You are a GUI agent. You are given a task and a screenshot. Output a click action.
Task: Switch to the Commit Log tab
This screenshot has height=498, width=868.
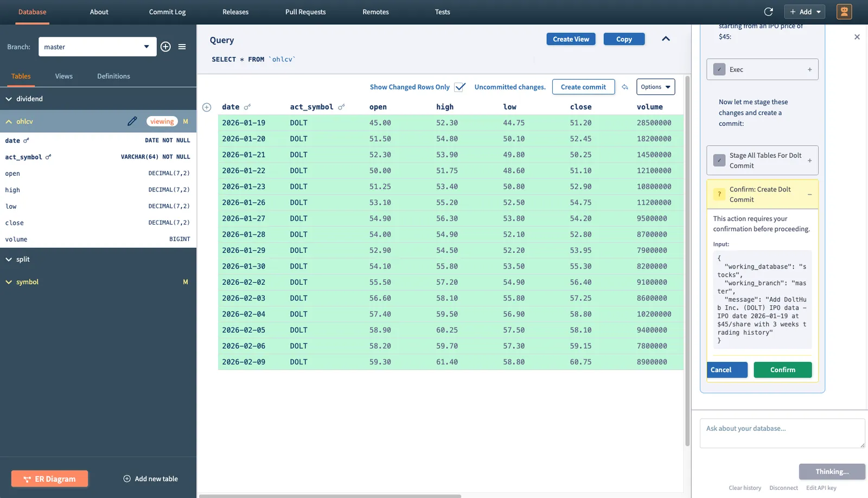pos(167,12)
